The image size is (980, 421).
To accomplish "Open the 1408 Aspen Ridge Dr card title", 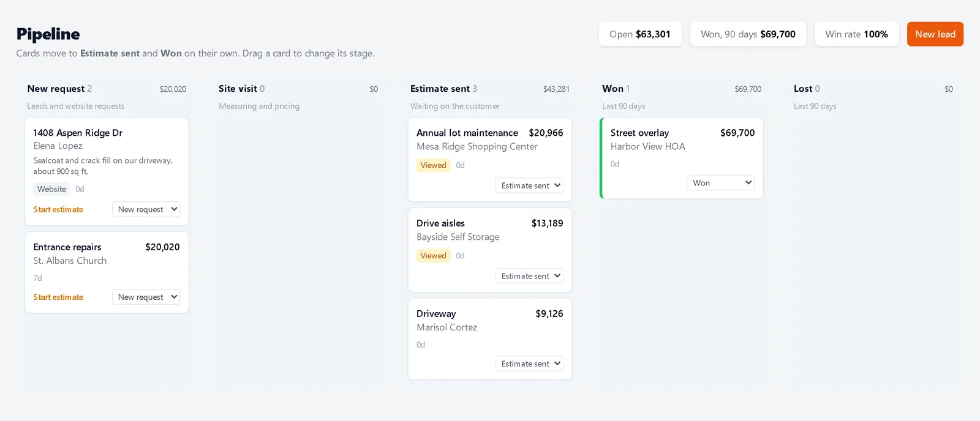I will pyautogui.click(x=78, y=133).
